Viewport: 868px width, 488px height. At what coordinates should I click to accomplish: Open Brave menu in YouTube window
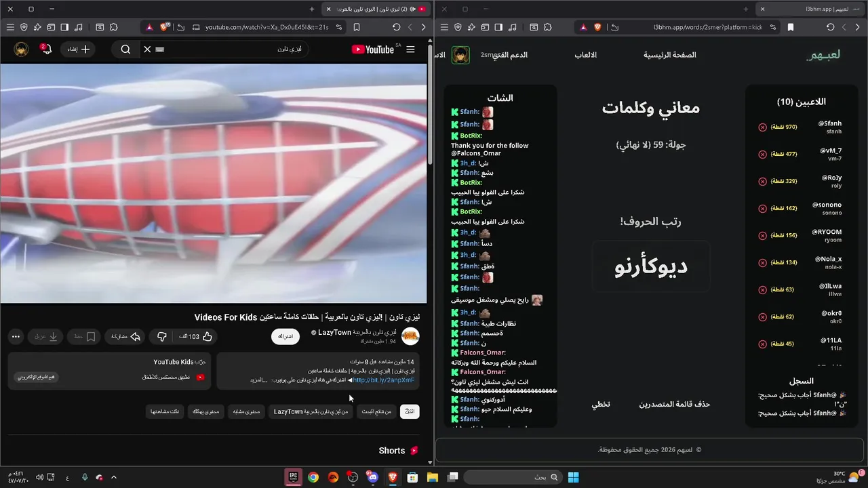coord(10,27)
